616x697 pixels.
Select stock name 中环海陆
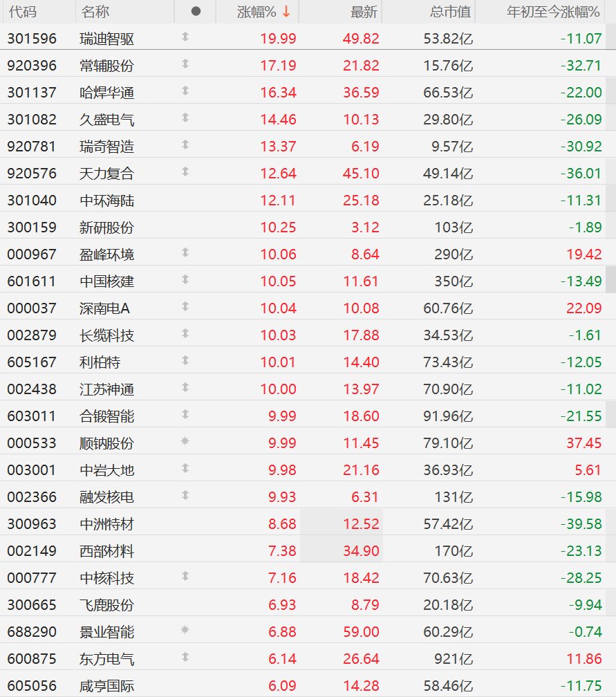(106, 201)
